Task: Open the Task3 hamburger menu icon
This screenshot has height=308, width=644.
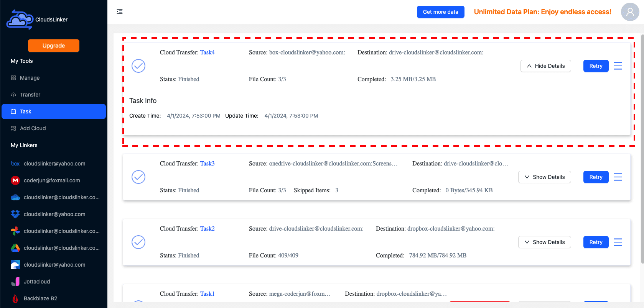Action: click(x=618, y=177)
